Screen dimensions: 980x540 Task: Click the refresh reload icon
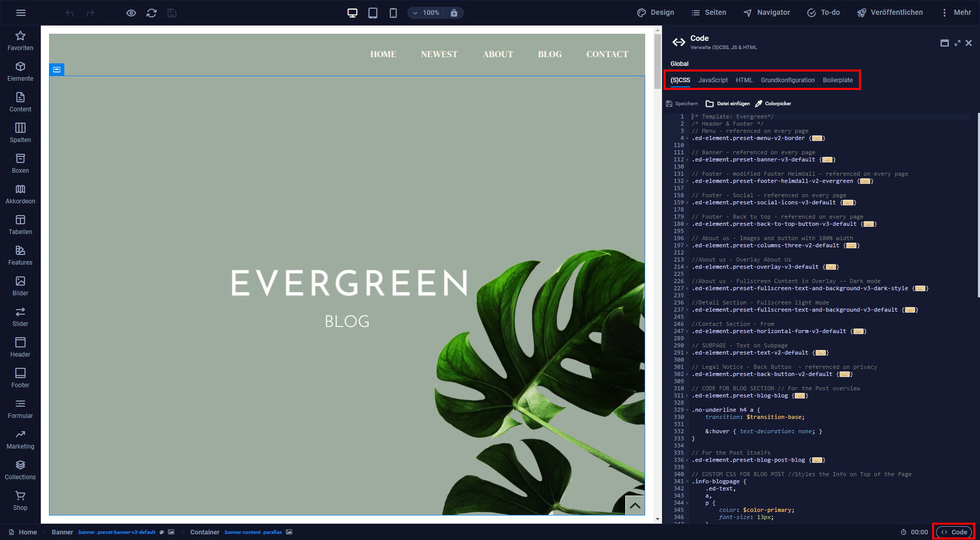tap(152, 13)
